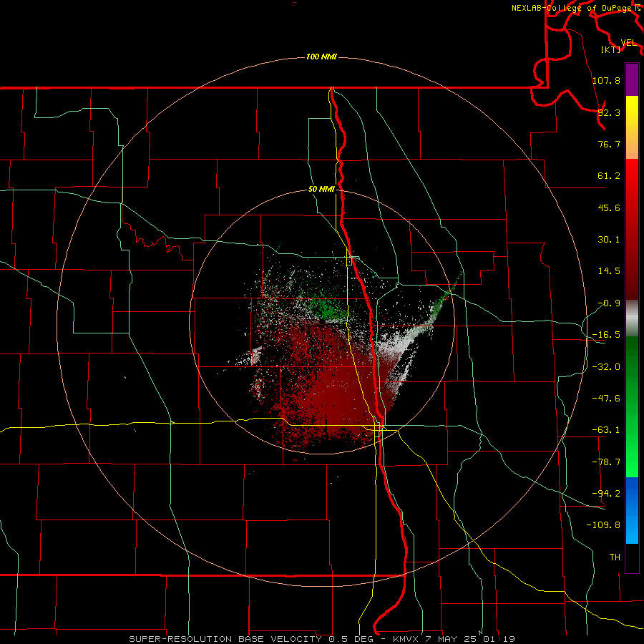
Task: Select the 14.5 value on velocity scale
Action: point(609,271)
